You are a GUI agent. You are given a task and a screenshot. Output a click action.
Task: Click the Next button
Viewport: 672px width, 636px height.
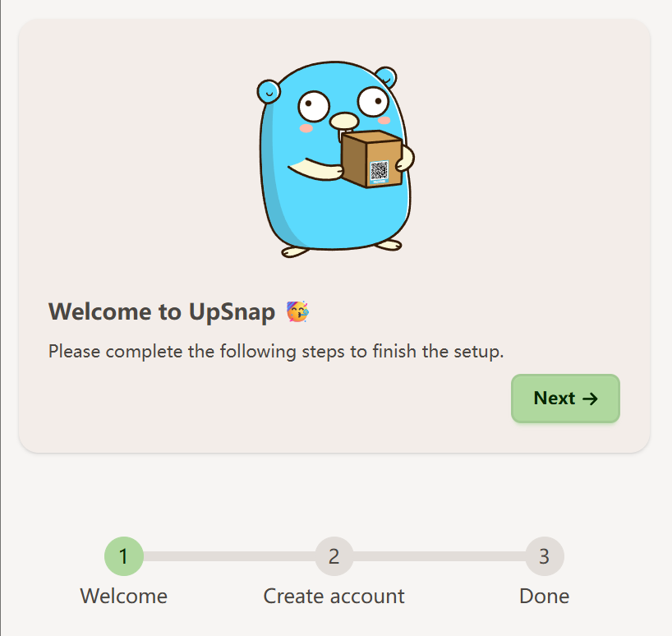coord(565,399)
